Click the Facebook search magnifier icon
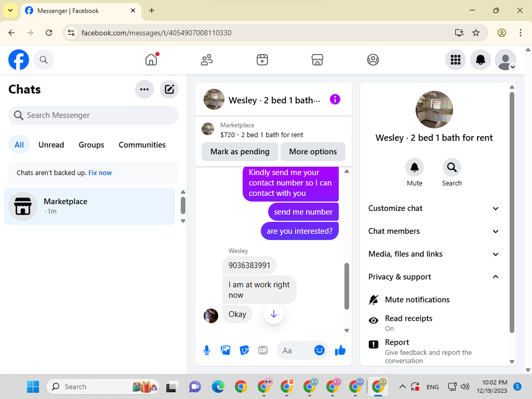 (44, 60)
